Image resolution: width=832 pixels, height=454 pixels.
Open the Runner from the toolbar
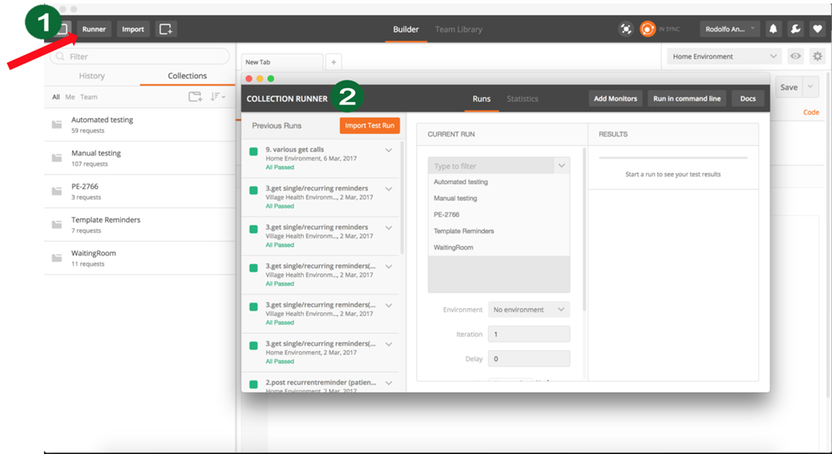point(94,29)
